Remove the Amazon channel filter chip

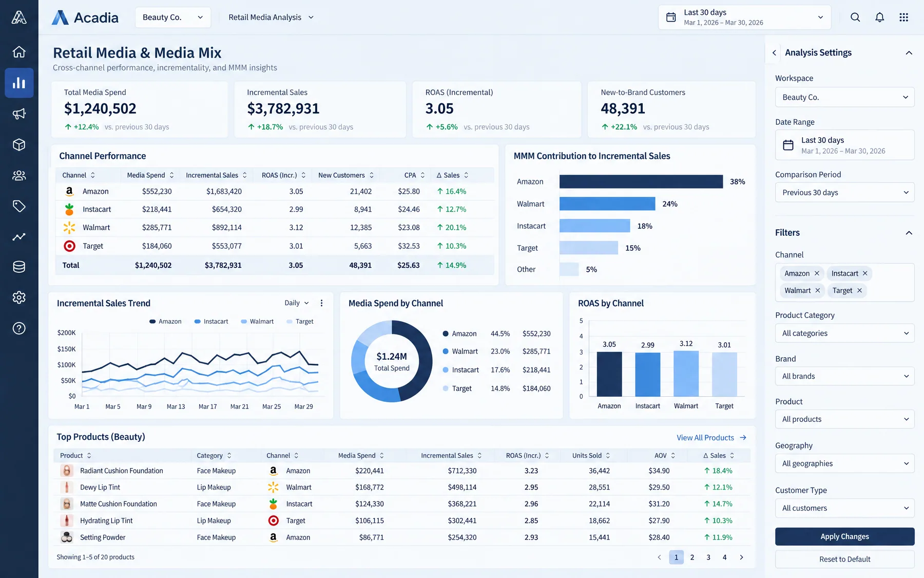817,273
